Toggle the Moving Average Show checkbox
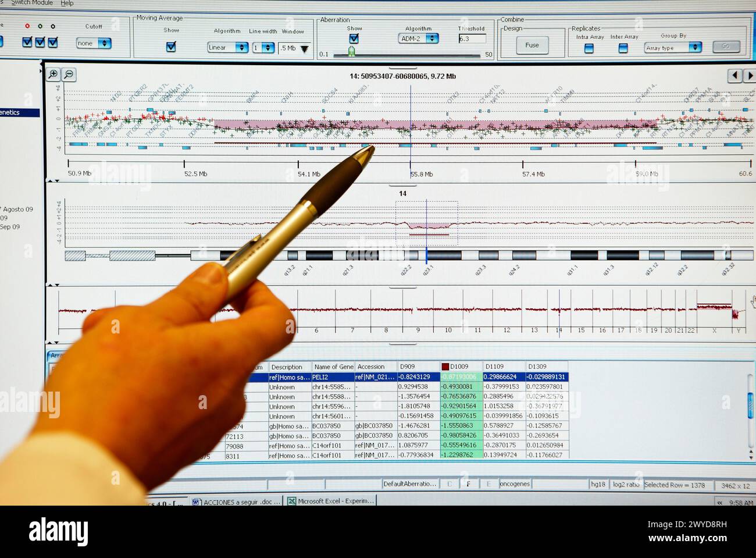Image resolution: width=756 pixels, height=558 pixels. pyautogui.click(x=171, y=47)
